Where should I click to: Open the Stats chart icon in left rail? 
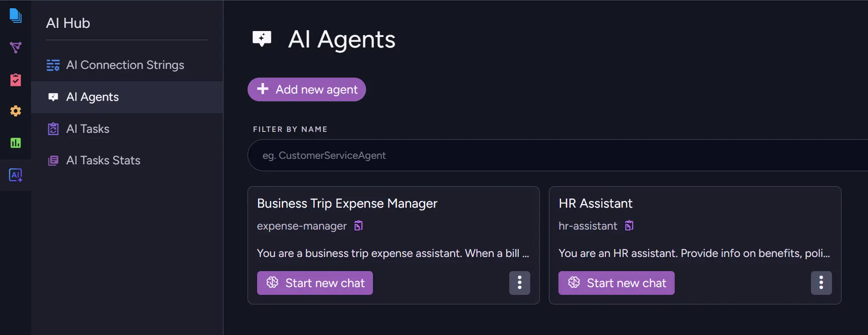click(x=15, y=143)
